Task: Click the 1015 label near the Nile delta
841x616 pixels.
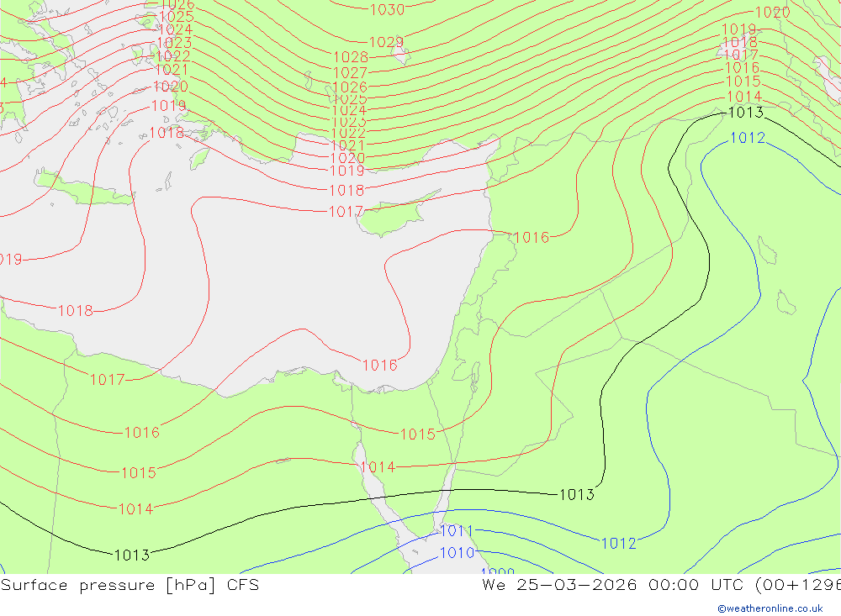Action: point(418,434)
